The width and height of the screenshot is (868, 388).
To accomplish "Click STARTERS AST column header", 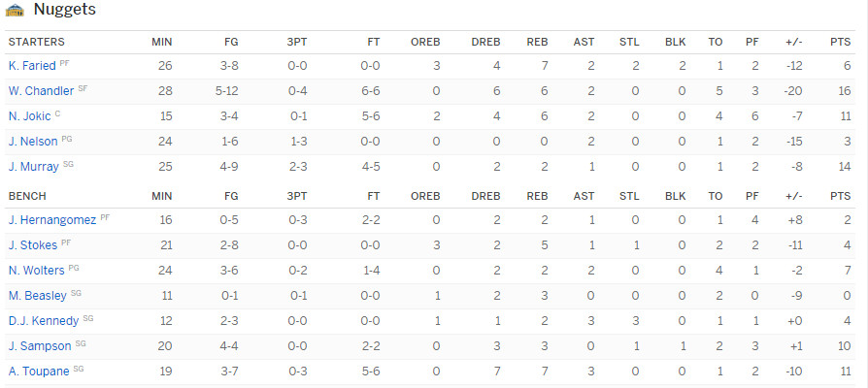I will [x=584, y=42].
